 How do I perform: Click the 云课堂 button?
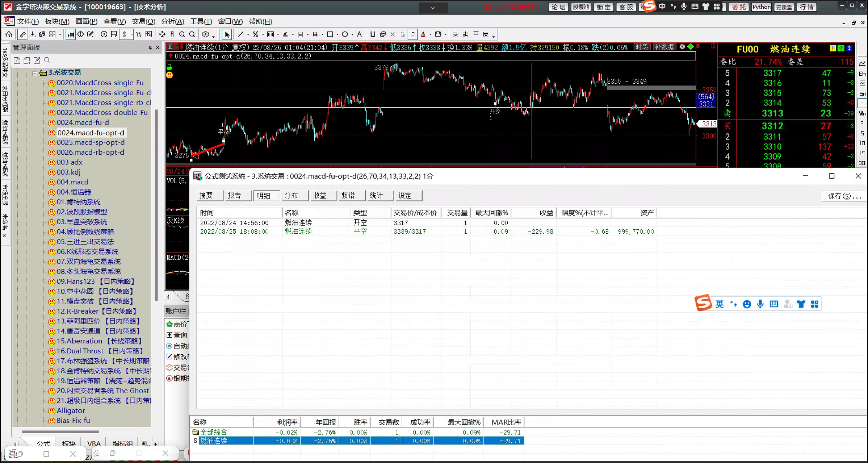tap(784, 7)
